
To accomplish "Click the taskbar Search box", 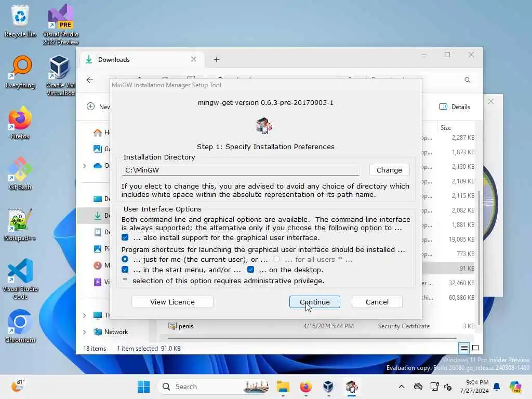I will (215, 387).
